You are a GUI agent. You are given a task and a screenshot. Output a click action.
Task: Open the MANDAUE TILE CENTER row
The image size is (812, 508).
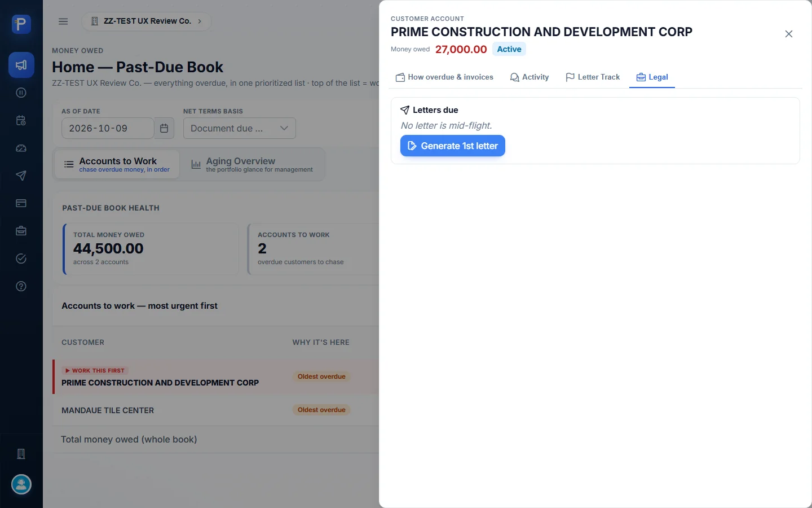(217, 410)
